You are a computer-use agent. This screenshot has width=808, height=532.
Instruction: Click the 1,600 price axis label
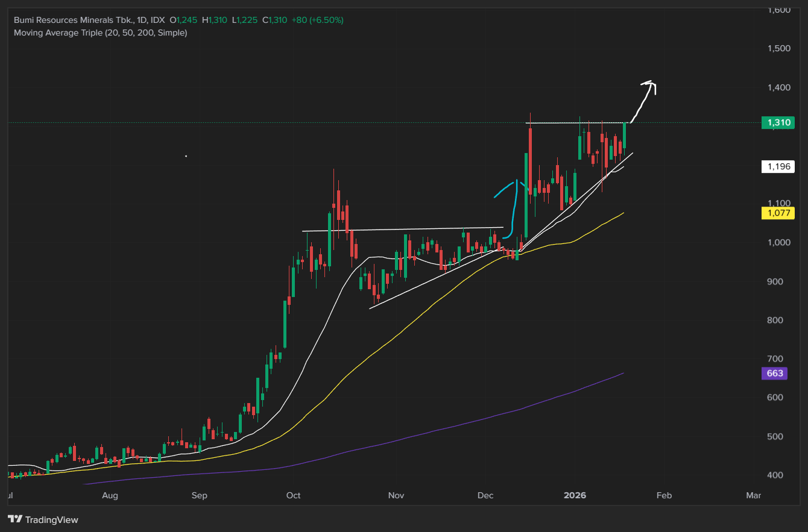(778, 10)
